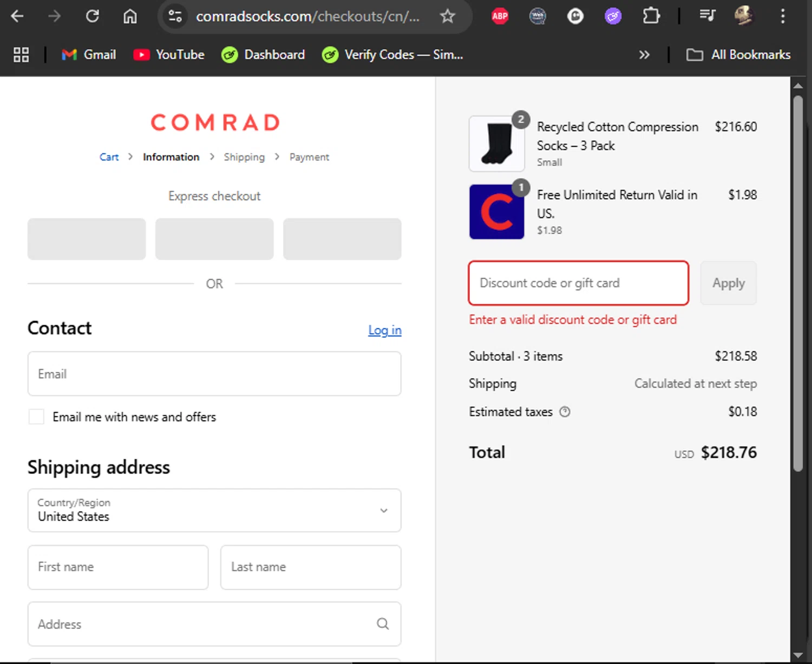Viewport: 812px width, 664px height.
Task: Focus the Email input field
Action: (214, 374)
